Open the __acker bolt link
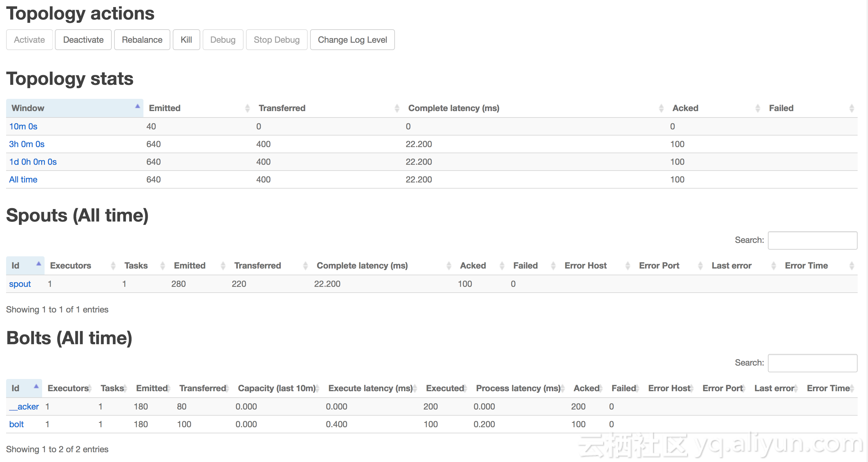Viewport: 868px width, 462px height. pos(24,407)
